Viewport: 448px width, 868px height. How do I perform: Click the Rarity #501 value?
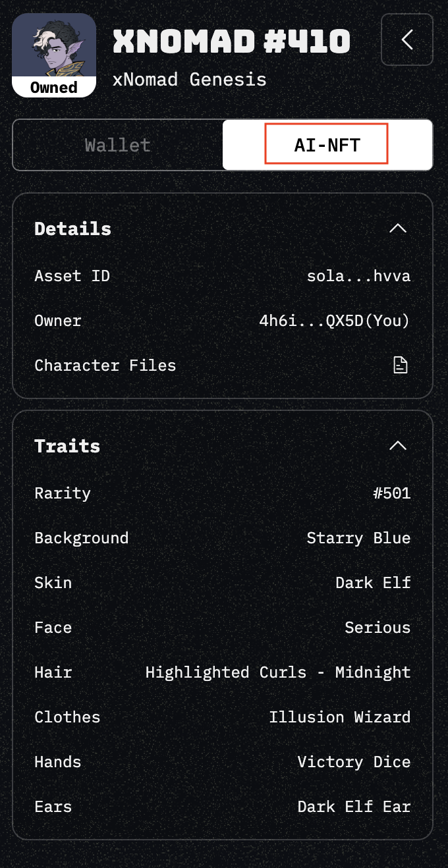(391, 493)
